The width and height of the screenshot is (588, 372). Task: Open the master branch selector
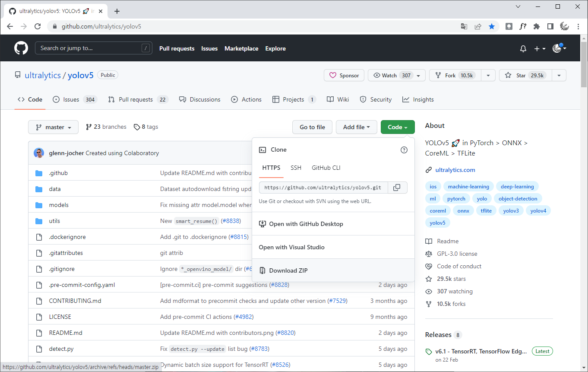(54, 127)
